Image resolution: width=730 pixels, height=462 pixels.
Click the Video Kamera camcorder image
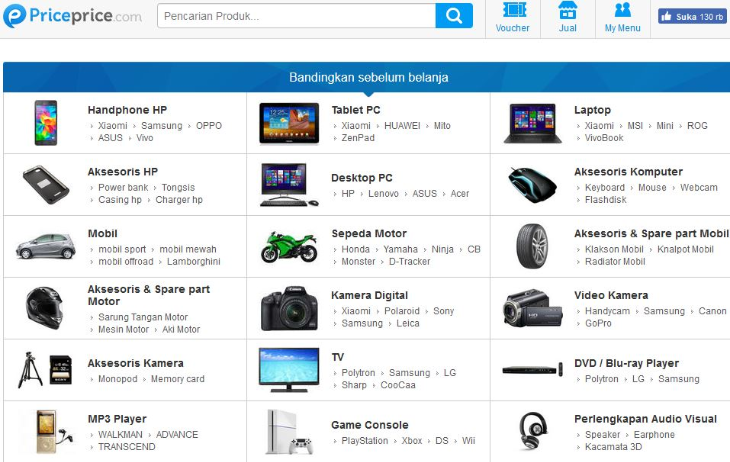pyautogui.click(x=533, y=308)
